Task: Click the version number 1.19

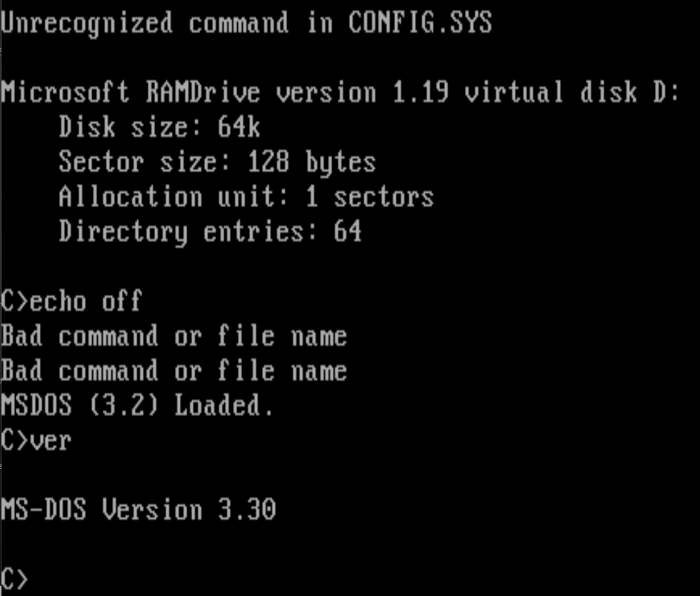Action: tap(420, 92)
